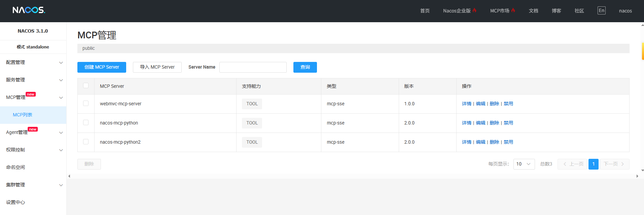Viewport: 644px width, 215px height.
Task: Click the 总数3 total count text
Action: pyautogui.click(x=546, y=164)
